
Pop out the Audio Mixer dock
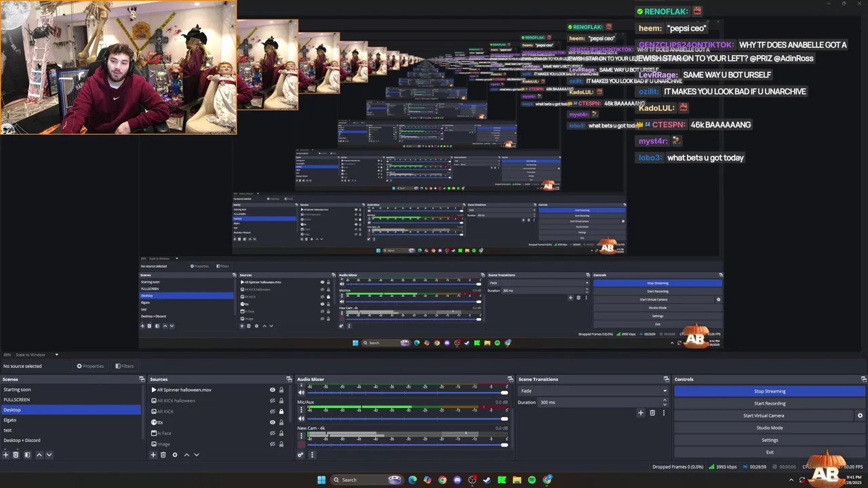(510, 379)
